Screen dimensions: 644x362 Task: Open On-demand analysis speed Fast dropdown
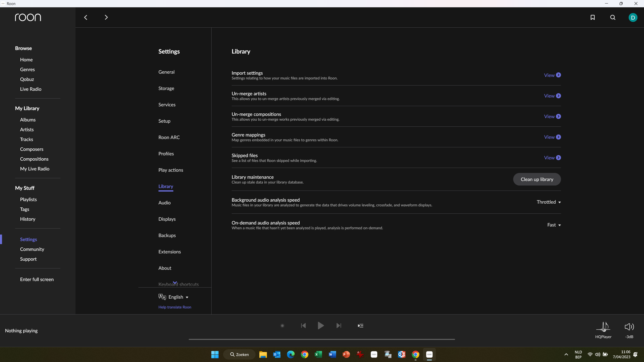[554, 225]
